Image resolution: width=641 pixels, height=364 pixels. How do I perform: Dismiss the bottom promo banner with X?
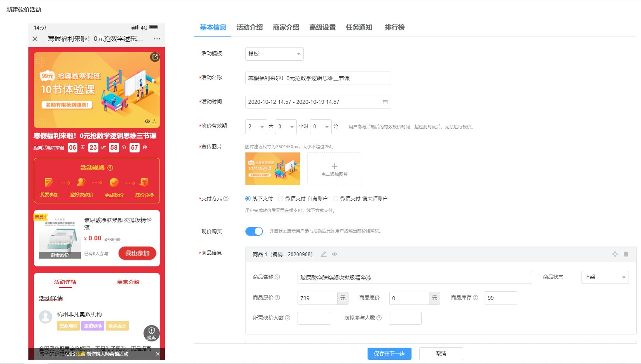point(158,354)
